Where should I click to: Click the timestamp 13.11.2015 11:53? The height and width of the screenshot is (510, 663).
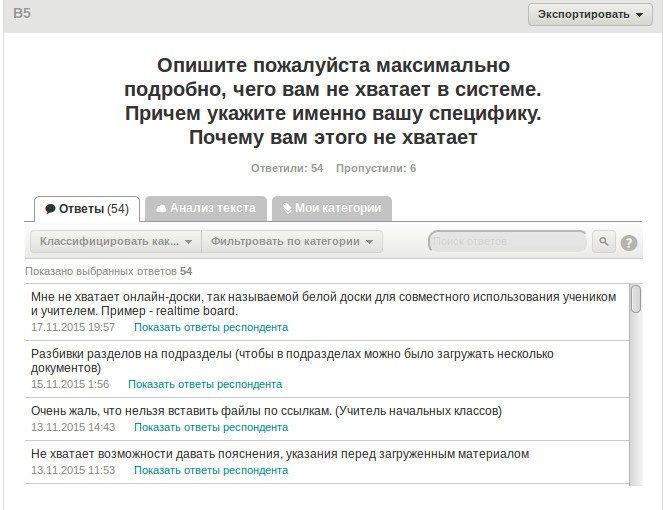[73, 470]
